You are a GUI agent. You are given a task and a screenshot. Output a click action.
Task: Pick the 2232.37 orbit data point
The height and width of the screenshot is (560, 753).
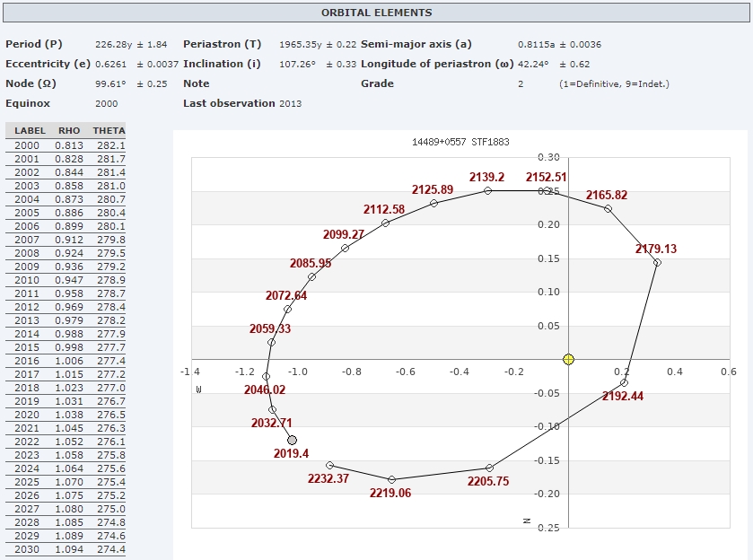[x=330, y=465]
